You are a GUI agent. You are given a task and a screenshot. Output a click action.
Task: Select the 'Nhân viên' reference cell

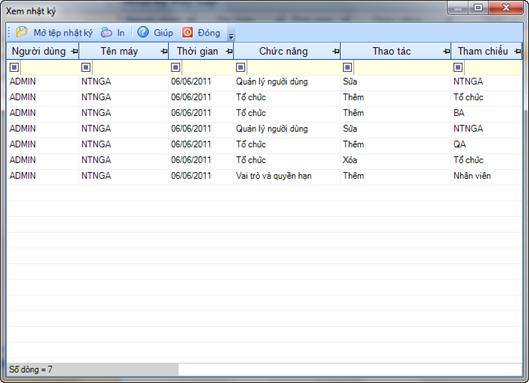[x=486, y=175]
